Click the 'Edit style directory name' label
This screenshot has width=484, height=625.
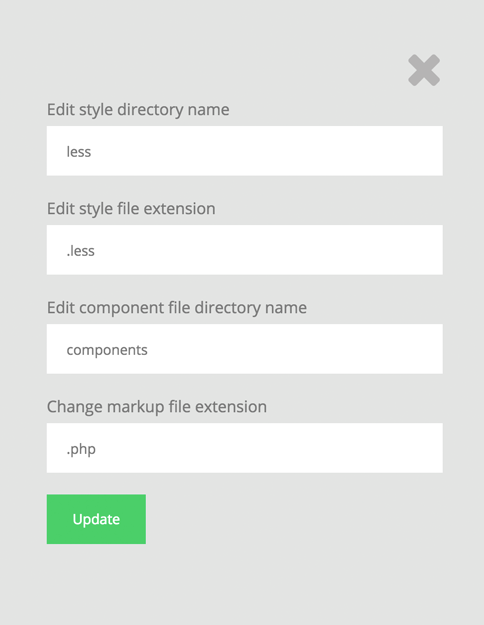(138, 110)
